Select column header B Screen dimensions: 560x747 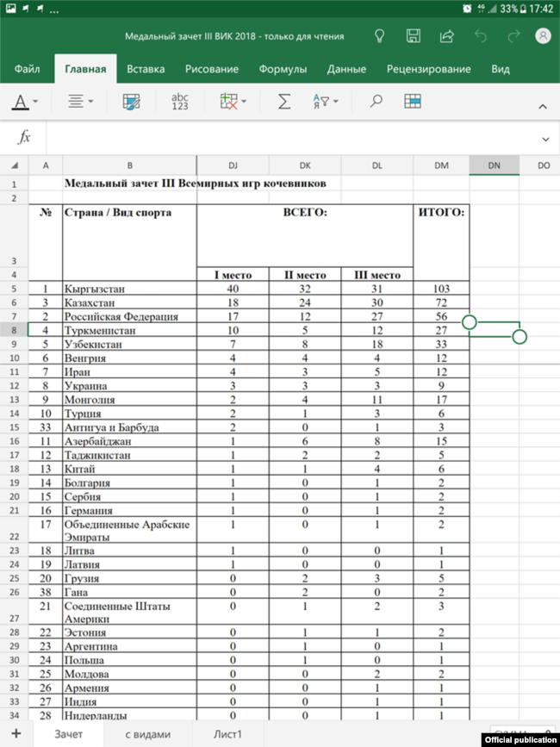click(129, 165)
